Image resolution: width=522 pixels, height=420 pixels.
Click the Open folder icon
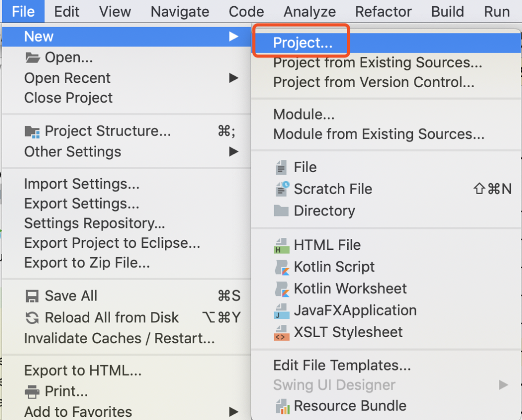coord(32,57)
